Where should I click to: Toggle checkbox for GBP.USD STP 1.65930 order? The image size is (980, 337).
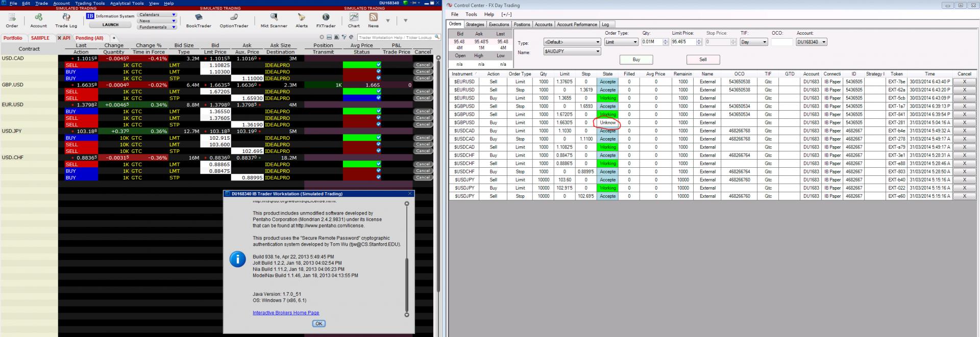pyautogui.click(x=378, y=98)
